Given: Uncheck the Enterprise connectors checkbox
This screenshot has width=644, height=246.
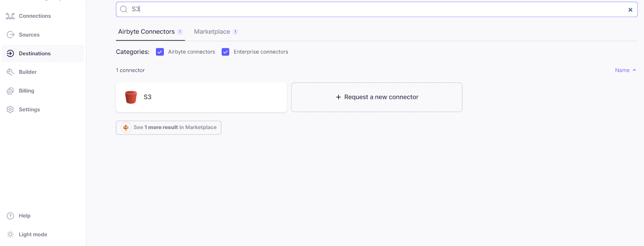Looking at the screenshot, I should pos(225,52).
